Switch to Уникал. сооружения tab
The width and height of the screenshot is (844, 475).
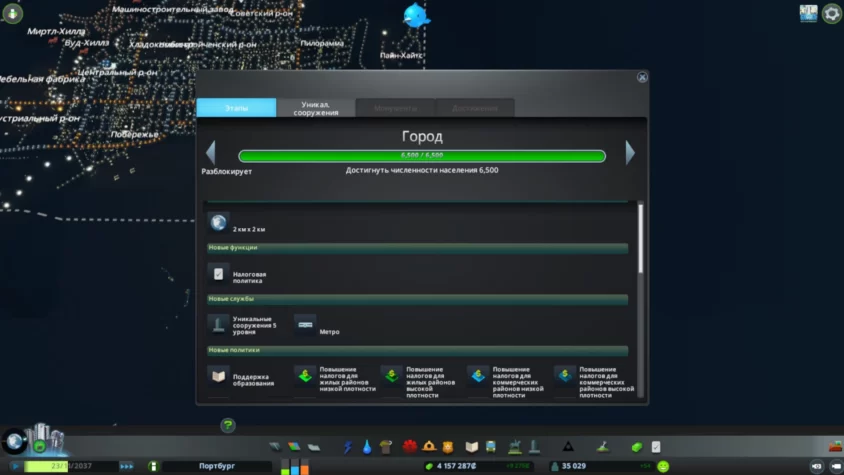[316, 108]
